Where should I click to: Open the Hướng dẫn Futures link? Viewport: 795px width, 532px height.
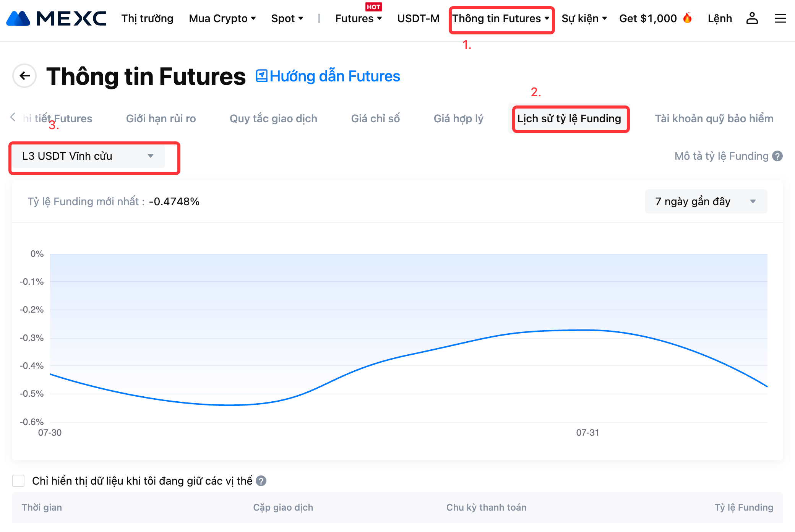(x=328, y=76)
